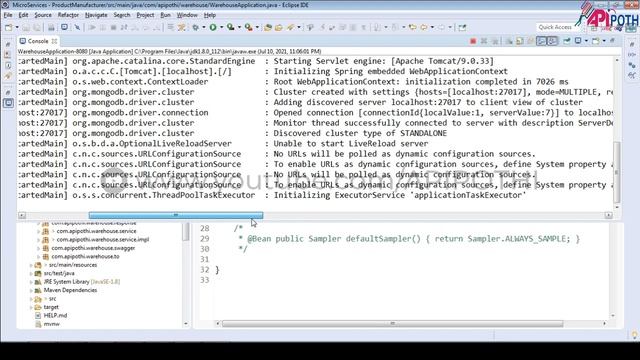Click the editor horizontal scrollbar thumb
The height and width of the screenshot is (360, 640).
pyautogui.click(x=392, y=324)
